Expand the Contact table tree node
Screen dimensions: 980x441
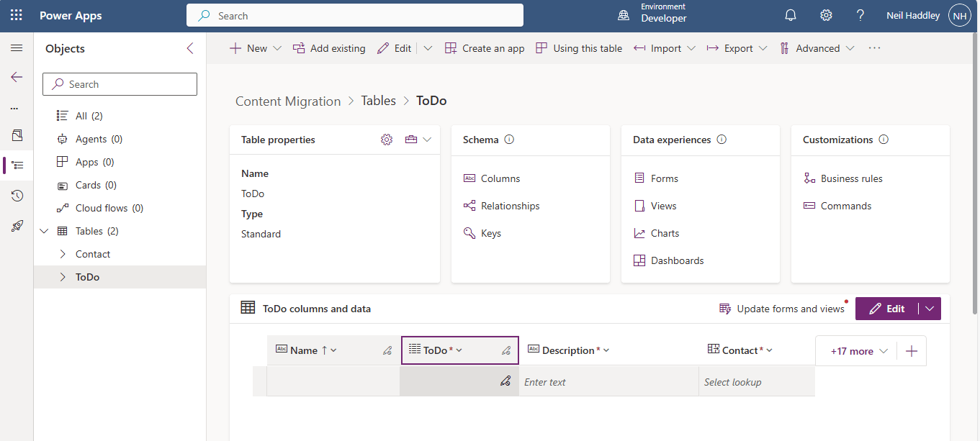coord(63,254)
